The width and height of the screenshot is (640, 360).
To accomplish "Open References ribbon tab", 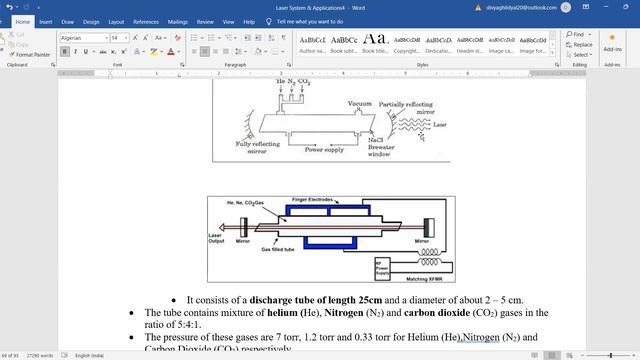I will [x=146, y=22].
